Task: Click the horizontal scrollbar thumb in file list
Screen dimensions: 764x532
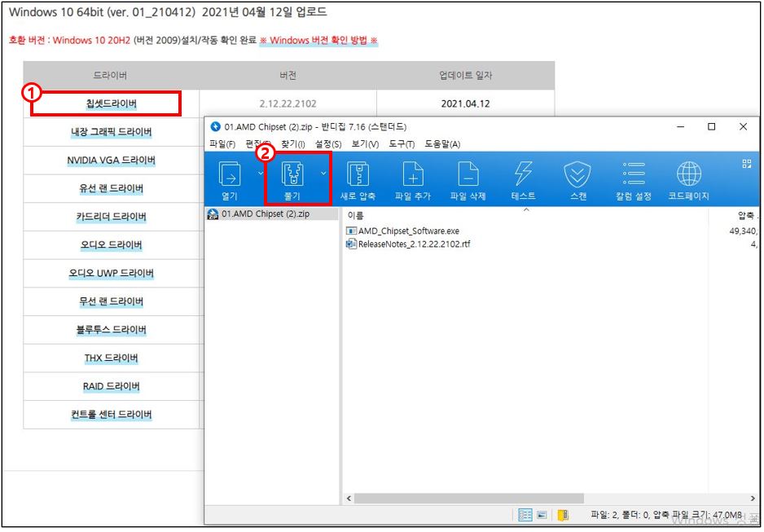Action: [468, 499]
